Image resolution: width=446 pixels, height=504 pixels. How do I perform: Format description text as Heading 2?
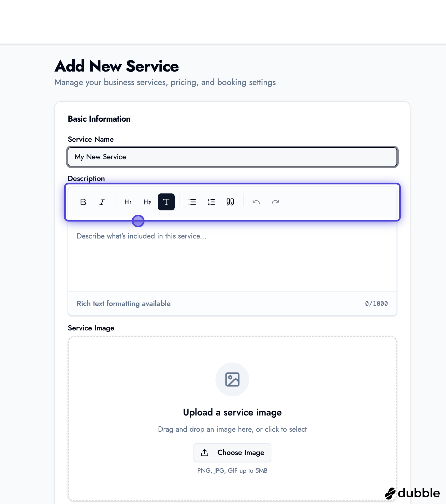pos(147,202)
